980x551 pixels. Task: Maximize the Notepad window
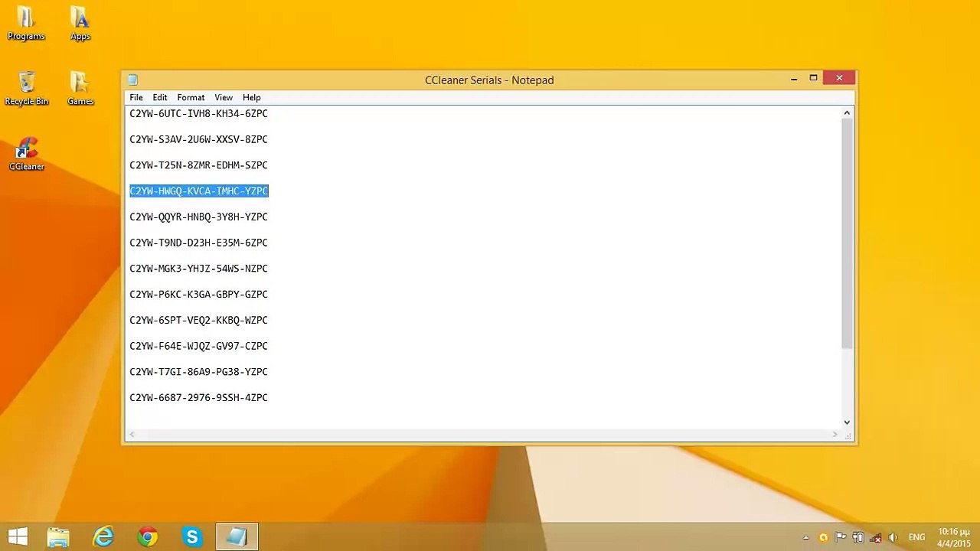(x=813, y=79)
